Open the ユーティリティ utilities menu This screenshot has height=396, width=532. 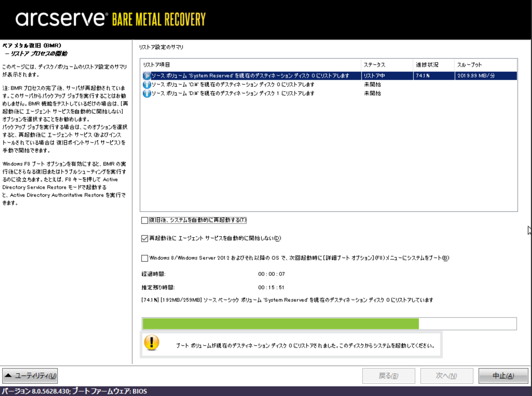pyautogui.click(x=30, y=376)
